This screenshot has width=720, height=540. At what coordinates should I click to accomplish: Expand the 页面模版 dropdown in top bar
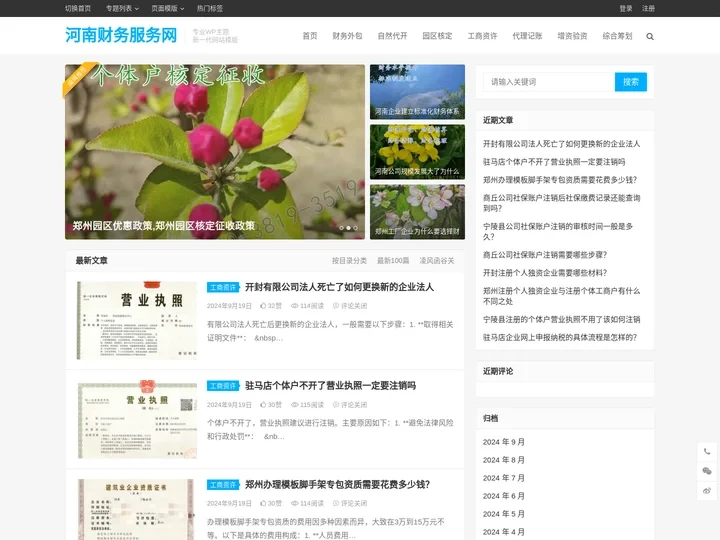(168, 8)
